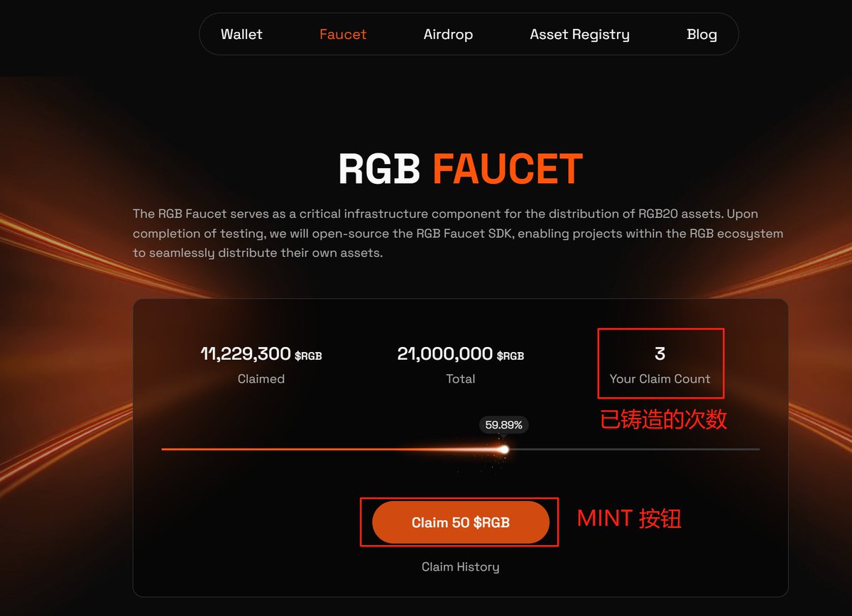Viewport: 852px width, 616px height.
Task: Click the red MINT 按钮 annotation
Action: click(x=629, y=519)
